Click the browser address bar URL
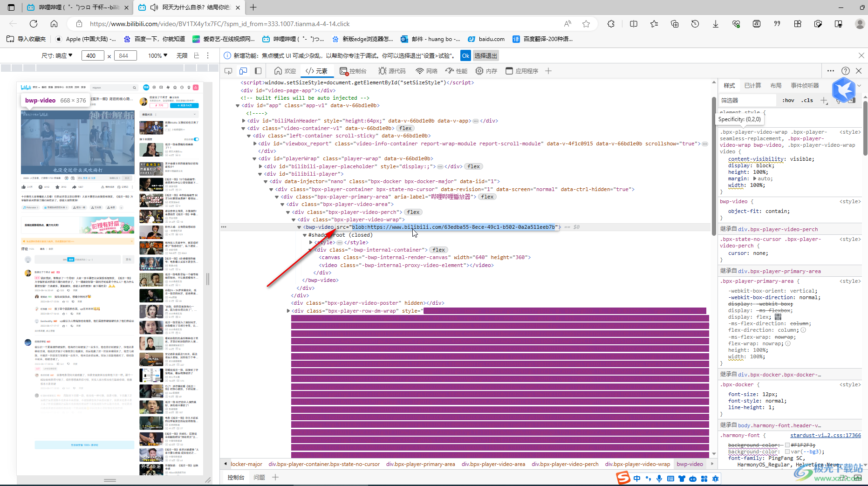 (219, 24)
